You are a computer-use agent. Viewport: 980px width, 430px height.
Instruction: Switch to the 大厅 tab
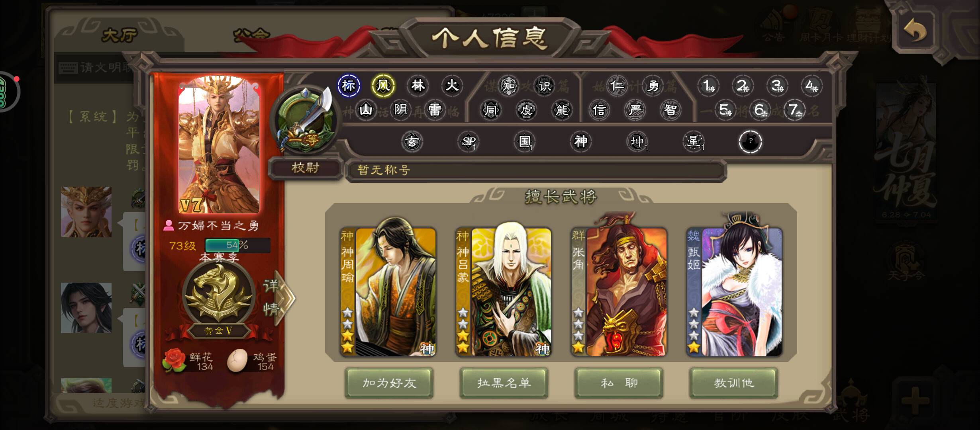pyautogui.click(x=120, y=35)
